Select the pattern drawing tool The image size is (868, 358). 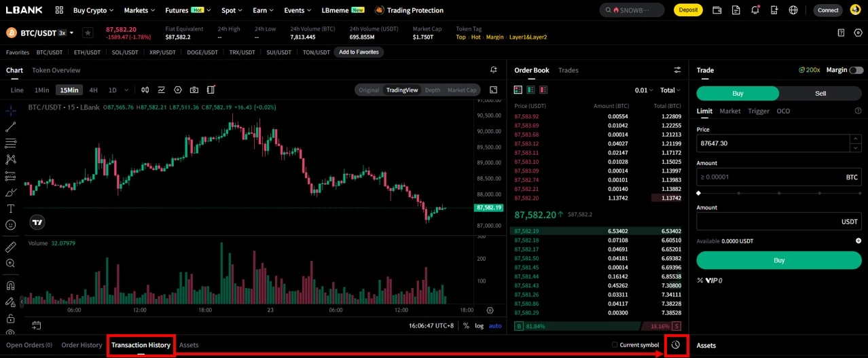tap(10, 160)
